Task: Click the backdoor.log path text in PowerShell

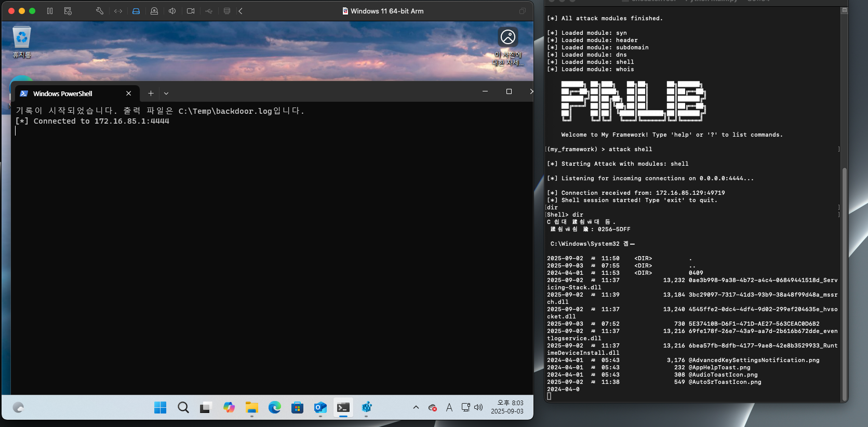Action: click(x=225, y=111)
